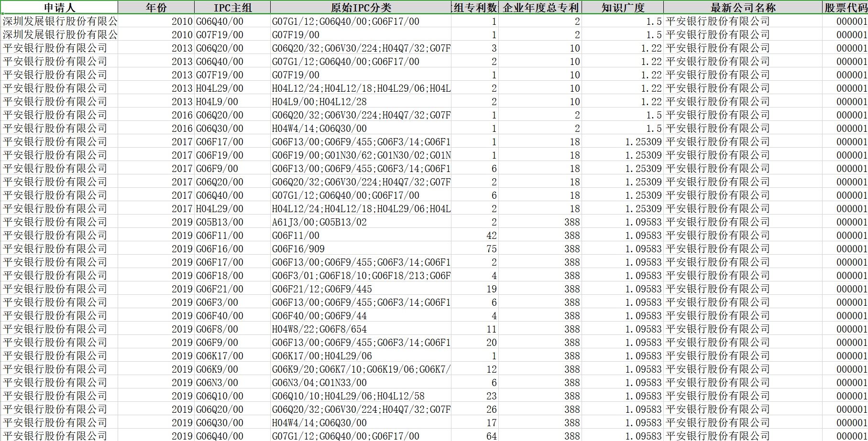Select the 股票代码 column header
Viewport: 868px width, 441px height.
tap(845, 8)
